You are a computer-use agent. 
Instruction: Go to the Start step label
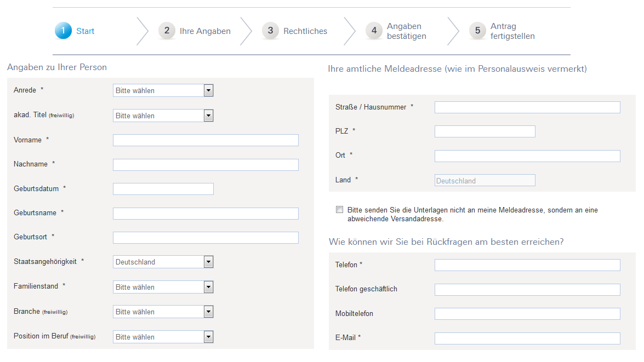85,31
